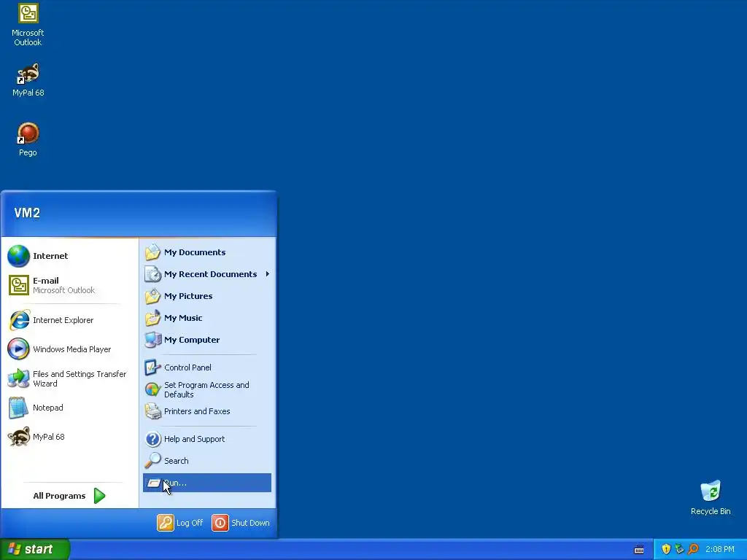Click the Printers and Faxes icon
The image size is (747, 560).
click(153, 411)
